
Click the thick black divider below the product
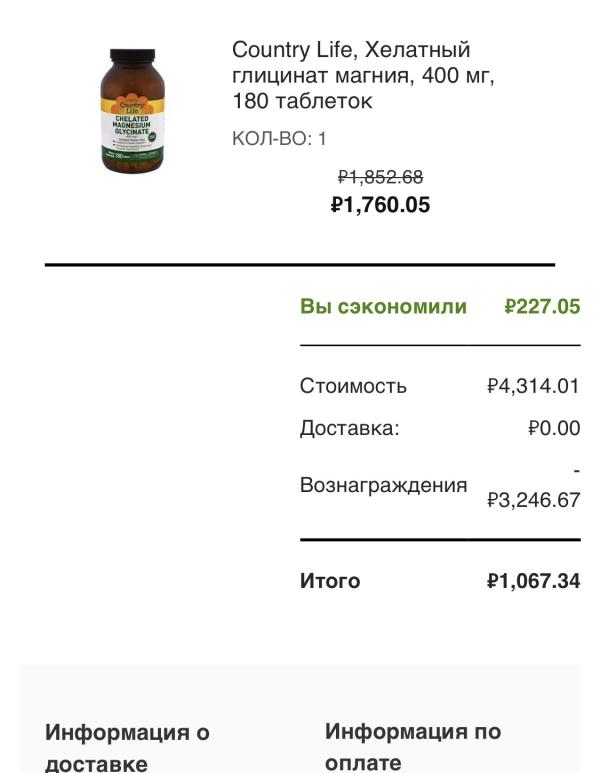(300, 265)
